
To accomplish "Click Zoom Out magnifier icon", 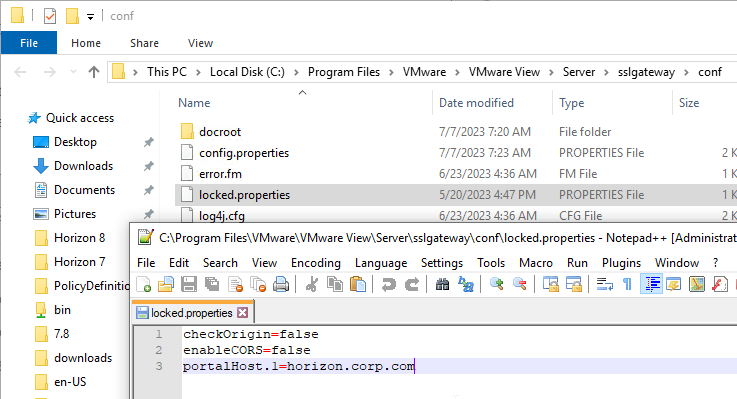I will pos(519,285).
